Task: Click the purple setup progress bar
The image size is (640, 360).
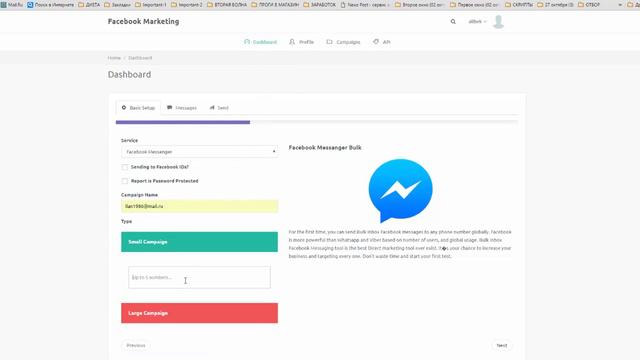Action: tap(183, 122)
